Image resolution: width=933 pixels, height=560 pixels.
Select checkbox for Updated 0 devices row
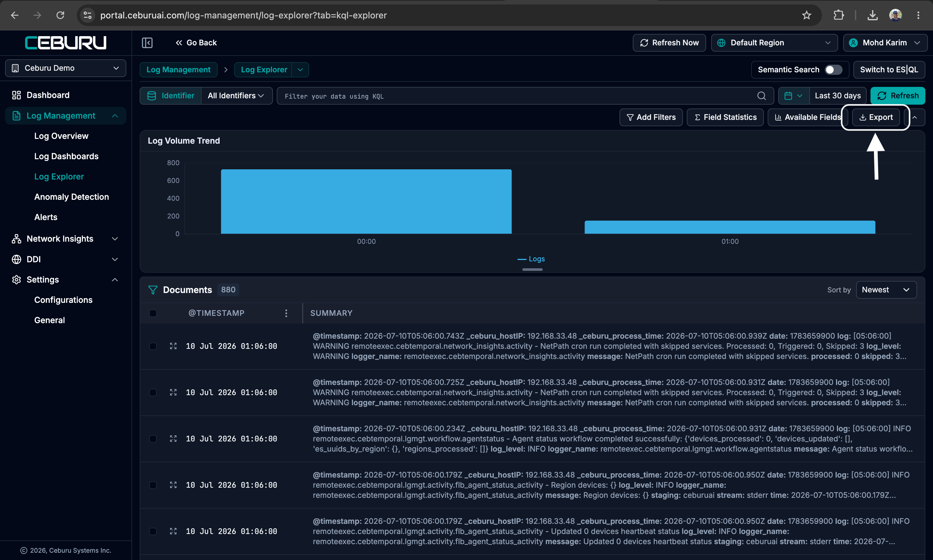(153, 531)
